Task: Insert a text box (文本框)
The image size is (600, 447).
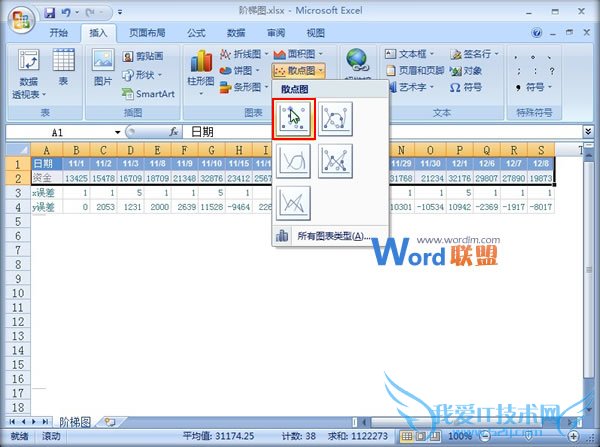Action: 409,54
